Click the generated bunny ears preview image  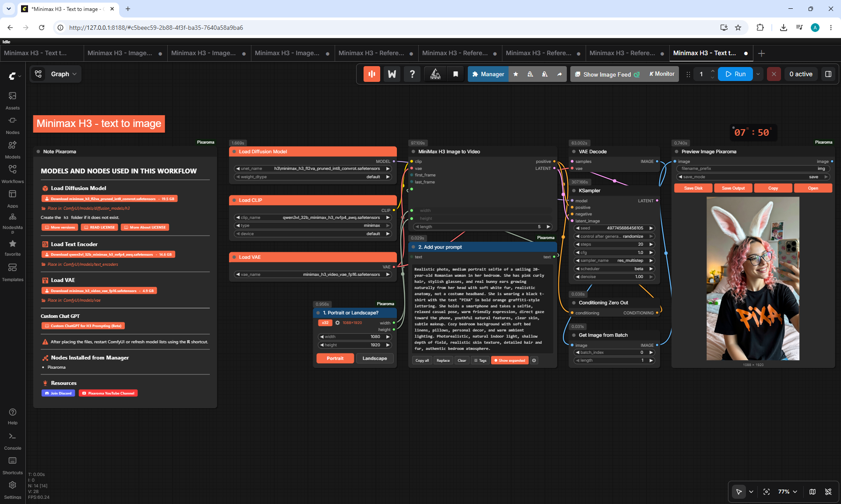[753, 278]
